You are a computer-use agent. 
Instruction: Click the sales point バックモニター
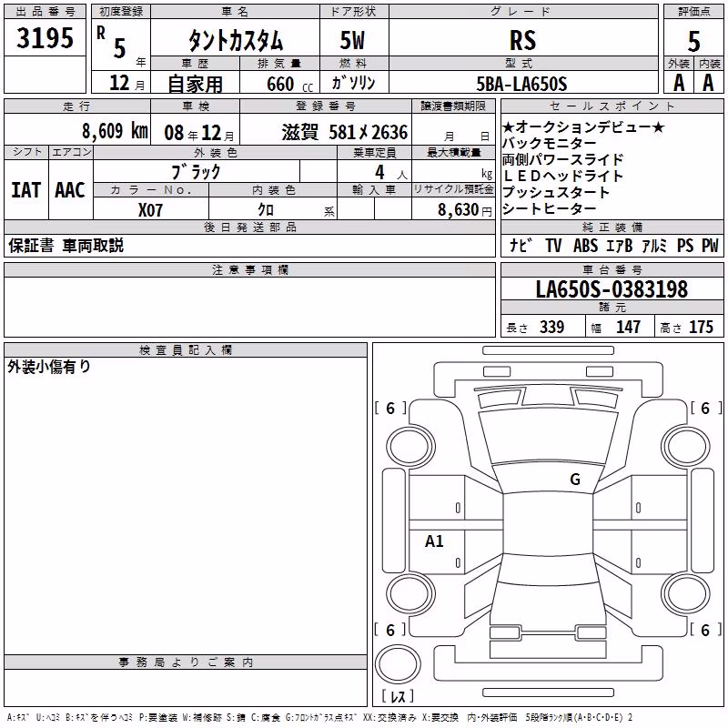pos(549,144)
